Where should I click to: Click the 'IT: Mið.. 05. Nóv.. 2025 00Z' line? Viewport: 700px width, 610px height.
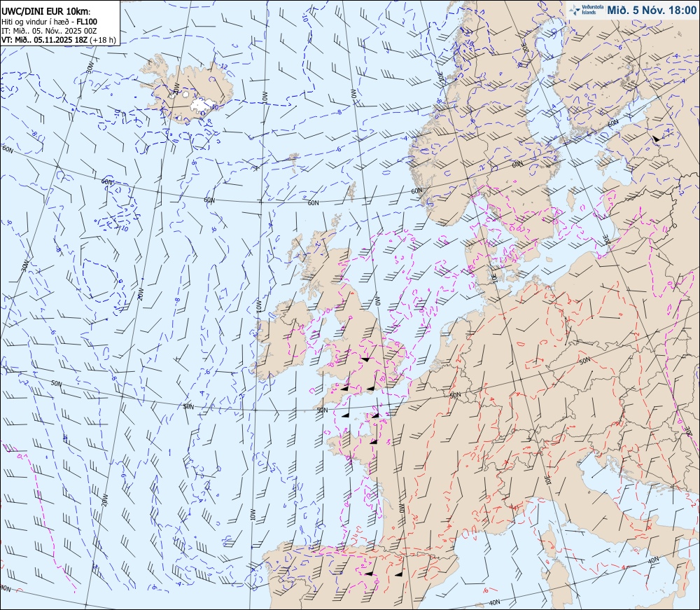point(49,31)
